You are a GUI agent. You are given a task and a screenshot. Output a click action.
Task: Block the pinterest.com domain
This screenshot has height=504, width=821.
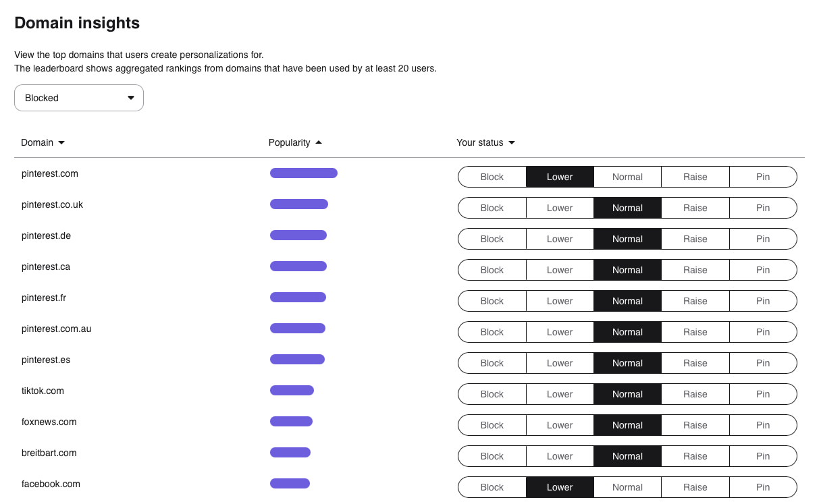[x=492, y=176]
